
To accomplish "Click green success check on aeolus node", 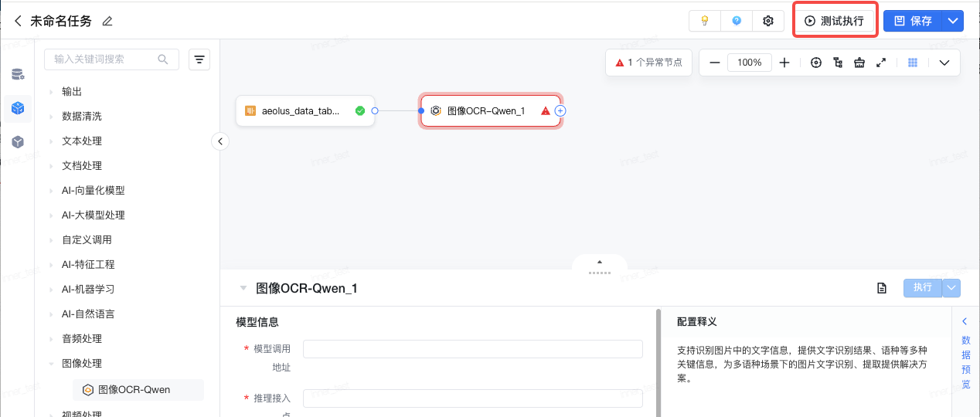I will 359,110.
